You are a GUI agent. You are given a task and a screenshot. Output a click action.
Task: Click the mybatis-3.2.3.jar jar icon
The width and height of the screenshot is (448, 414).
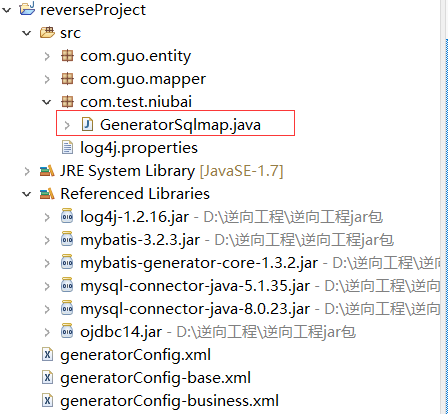[67, 239]
